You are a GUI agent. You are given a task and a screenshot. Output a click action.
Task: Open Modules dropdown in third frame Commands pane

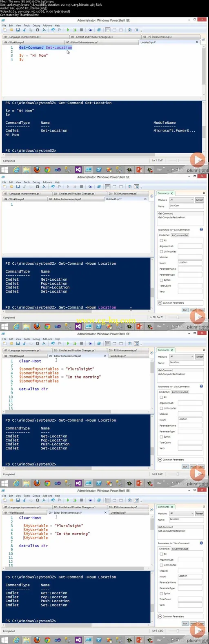182,357
